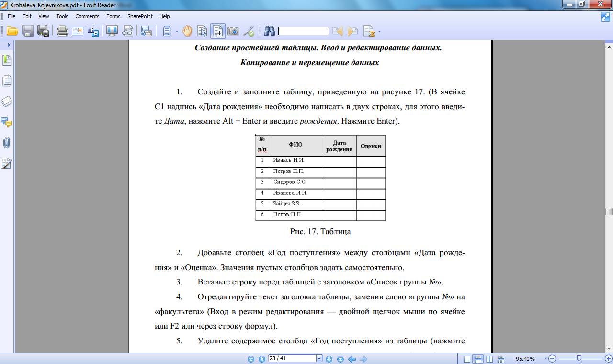Click the Save disk icon
The width and height of the screenshot is (613, 364).
click(x=28, y=32)
